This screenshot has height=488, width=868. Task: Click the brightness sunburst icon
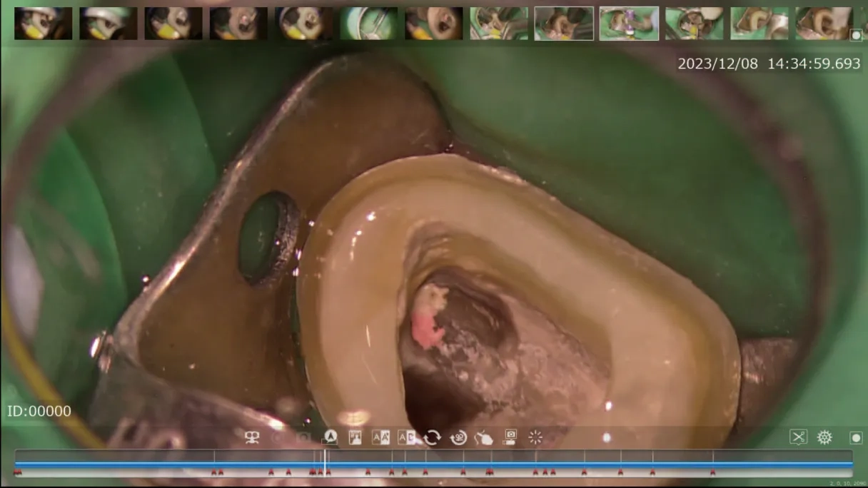pos(535,437)
